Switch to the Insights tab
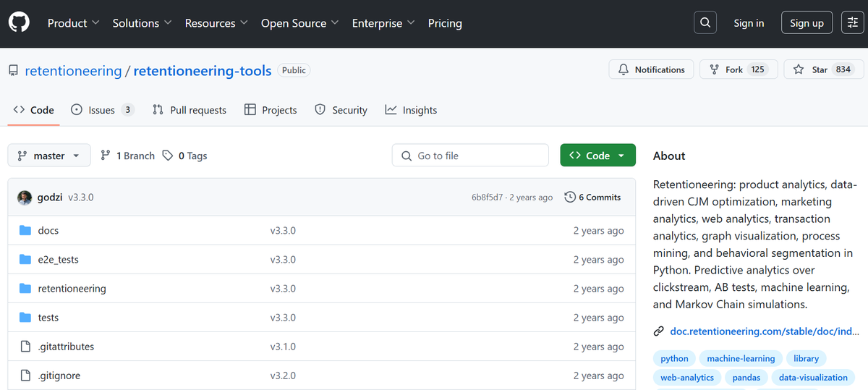 (411, 110)
